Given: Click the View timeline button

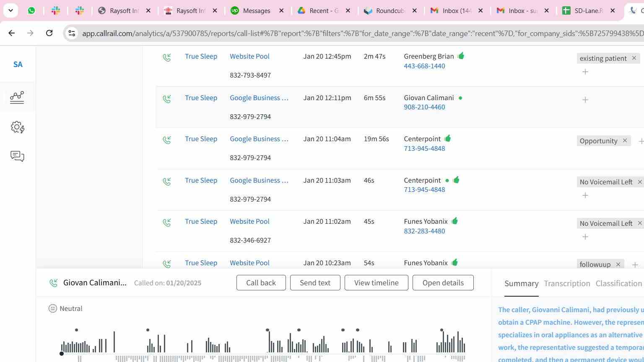Looking at the screenshot, I should [x=376, y=283].
